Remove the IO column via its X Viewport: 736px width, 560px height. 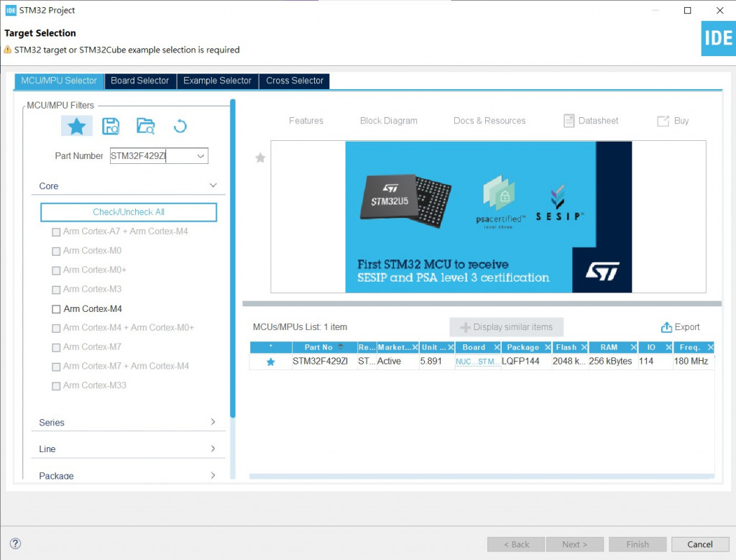click(x=668, y=347)
